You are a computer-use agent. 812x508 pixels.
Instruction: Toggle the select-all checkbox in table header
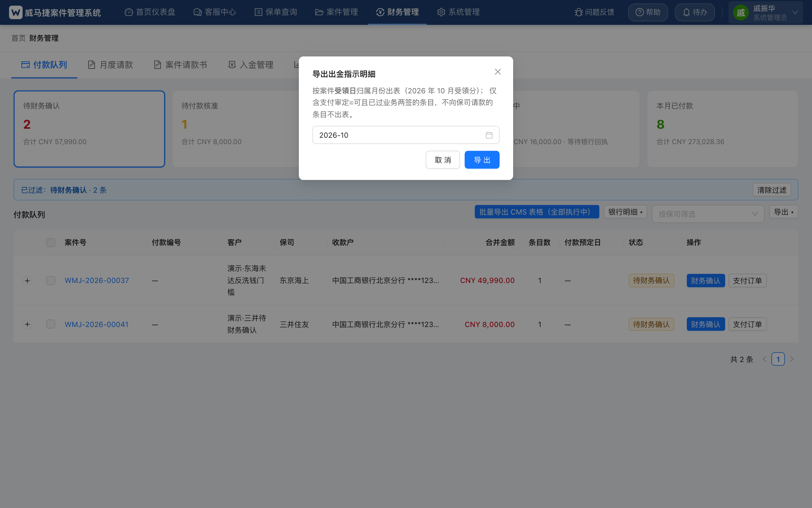point(51,243)
